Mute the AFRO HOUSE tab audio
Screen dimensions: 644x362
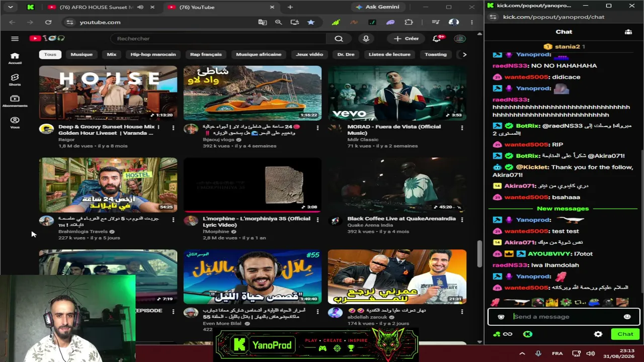(x=140, y=7)
